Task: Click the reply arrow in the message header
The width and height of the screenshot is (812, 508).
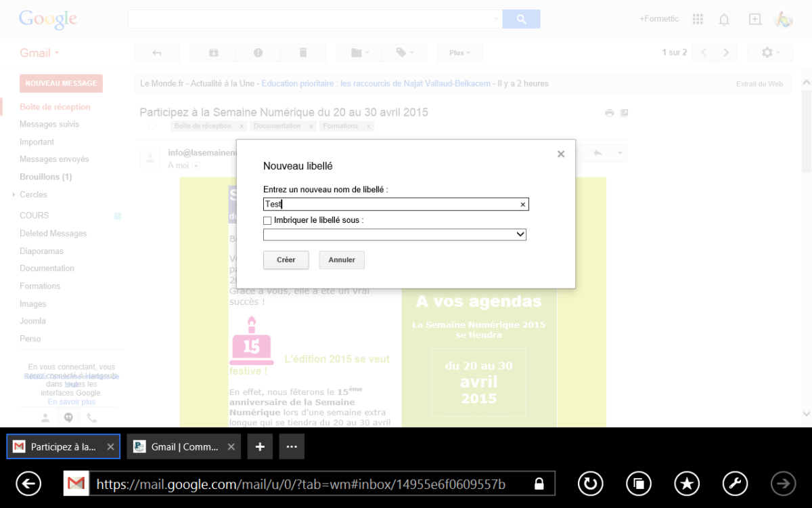Action: click(x=597, y=153)
